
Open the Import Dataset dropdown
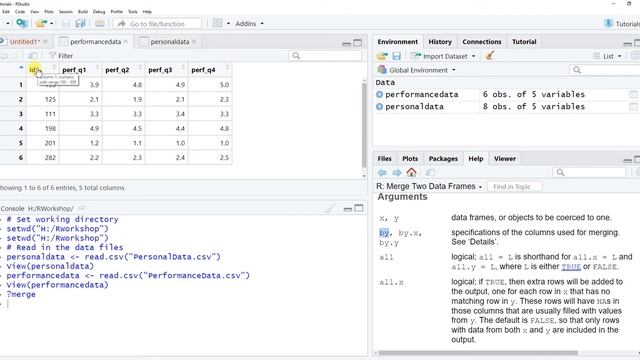(x=443, y=56)
